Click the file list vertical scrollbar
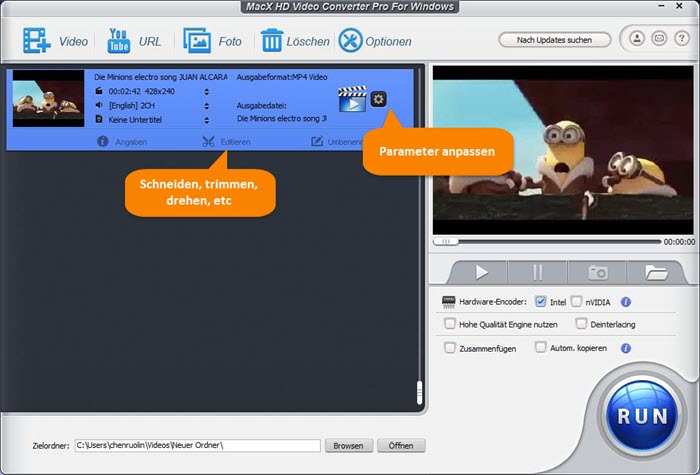This screenshot has height=475, width=700. coord(419,393)
